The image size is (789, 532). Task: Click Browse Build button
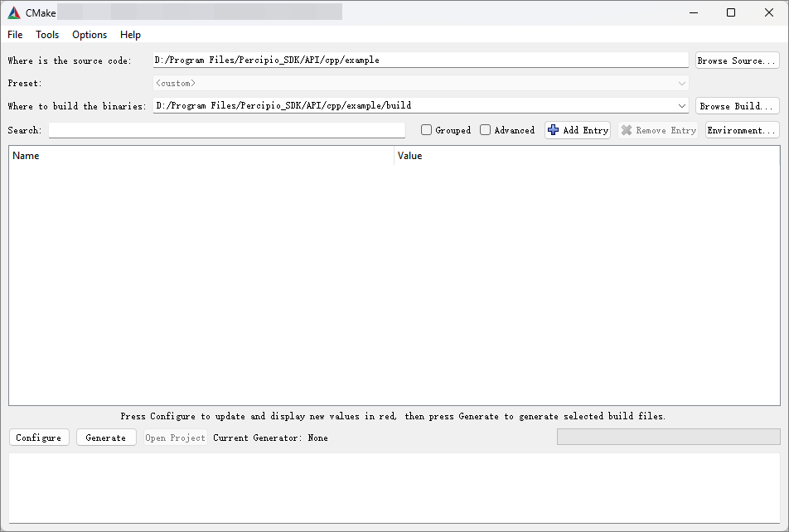point(737,106)
